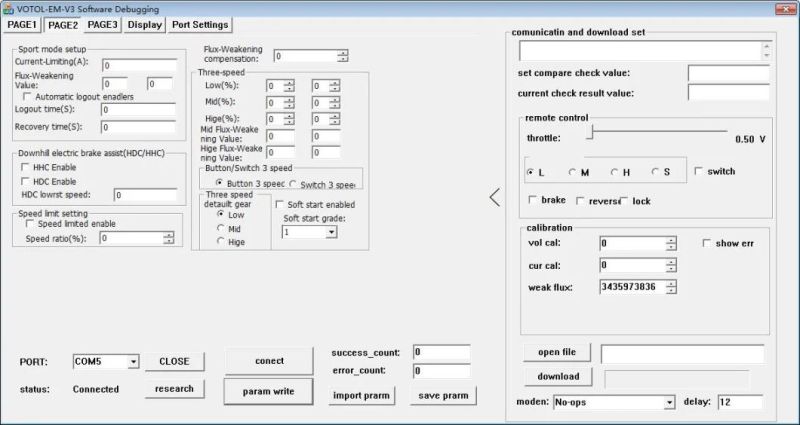Click first Mid Flux-Weakening Value field
The image size is (800, 425).
[x=281, y=136]
